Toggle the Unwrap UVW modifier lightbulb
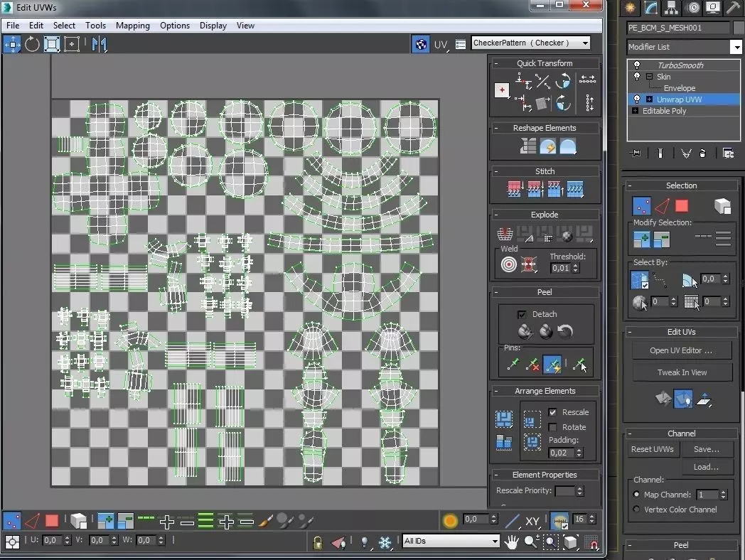The width and height of the screenshot is (745, 560). click(637, 99)
